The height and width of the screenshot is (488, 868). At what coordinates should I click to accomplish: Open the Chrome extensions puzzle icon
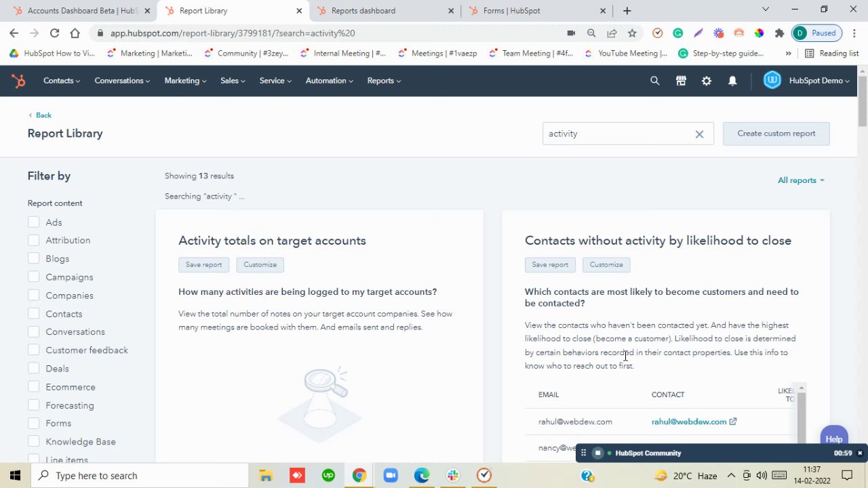(779, 33)
